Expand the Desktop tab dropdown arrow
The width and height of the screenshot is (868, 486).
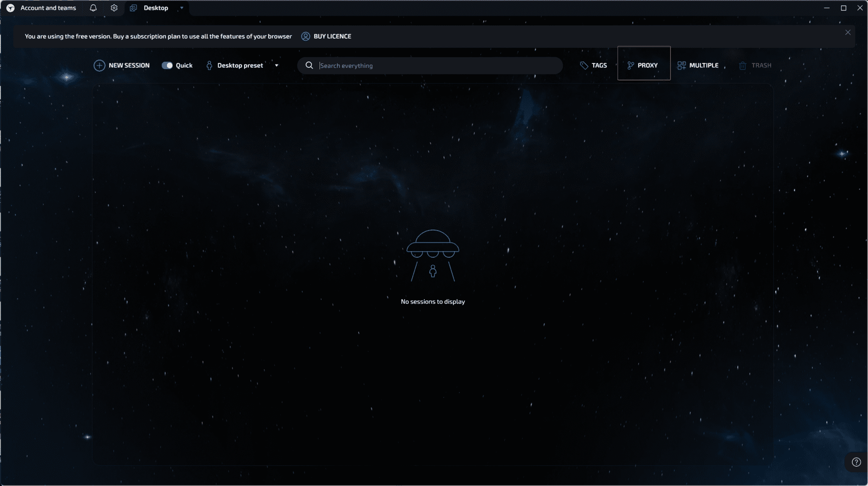click(182, 8)
